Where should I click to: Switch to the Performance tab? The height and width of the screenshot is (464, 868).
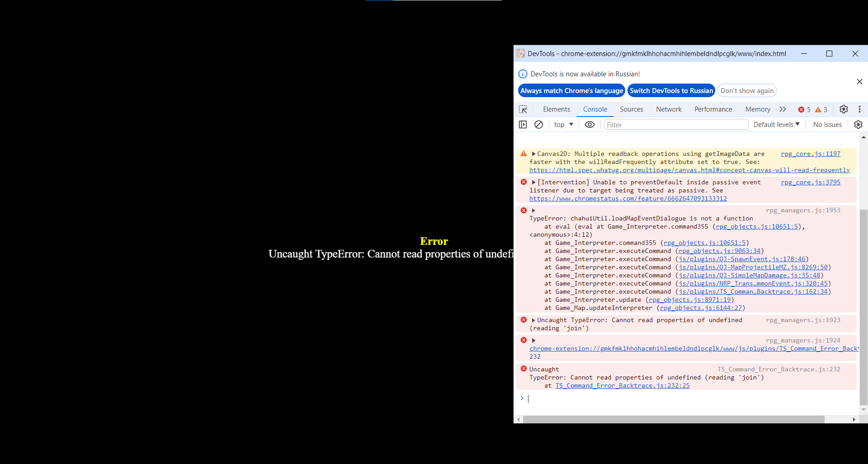(713, 109)
